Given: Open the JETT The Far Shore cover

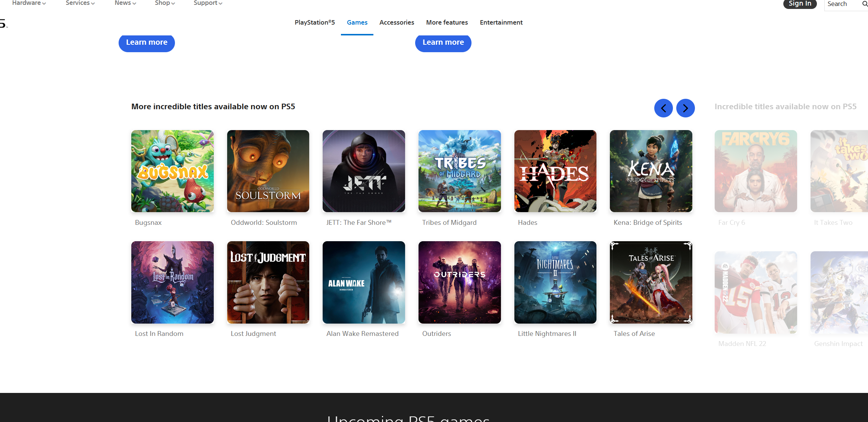Looking at the screenshot, I should [x=364, y=171].
